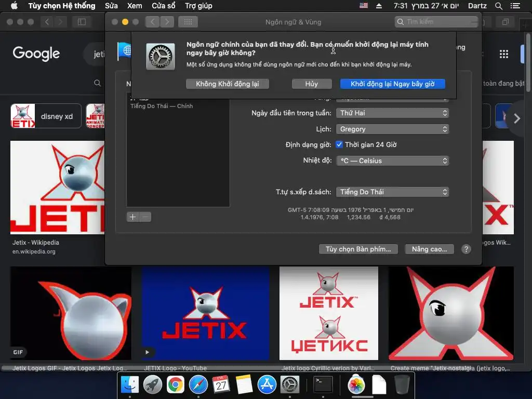Click Tìm kiếm search field
This screenshot has height=399, width=532.
436,22
